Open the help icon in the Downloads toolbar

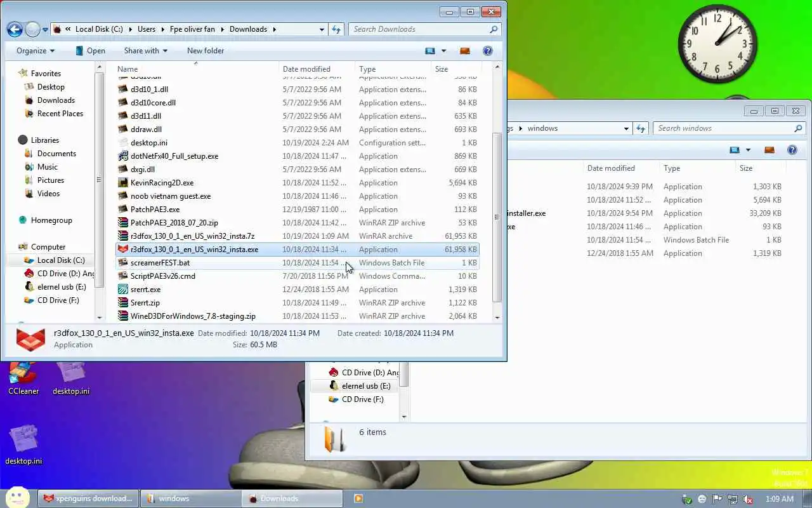click(488, 51)
